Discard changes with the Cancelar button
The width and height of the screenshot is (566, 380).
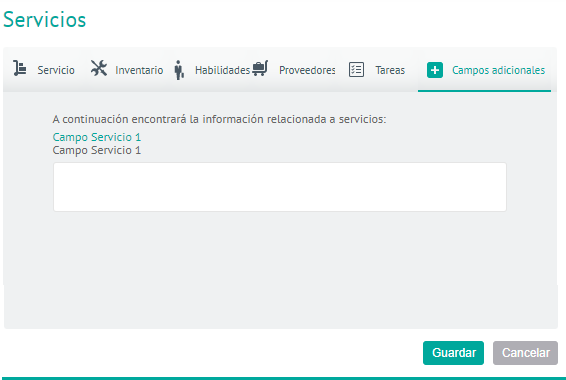525,353
